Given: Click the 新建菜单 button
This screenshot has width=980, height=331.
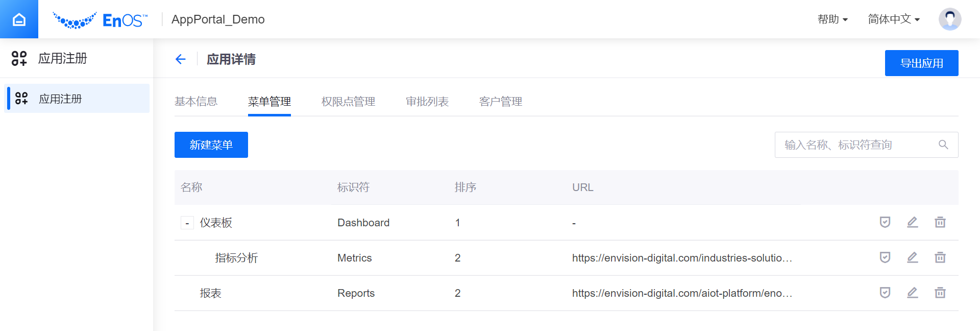Looking at the screenshot, I should pyautogui.click(x=211, y=145).
